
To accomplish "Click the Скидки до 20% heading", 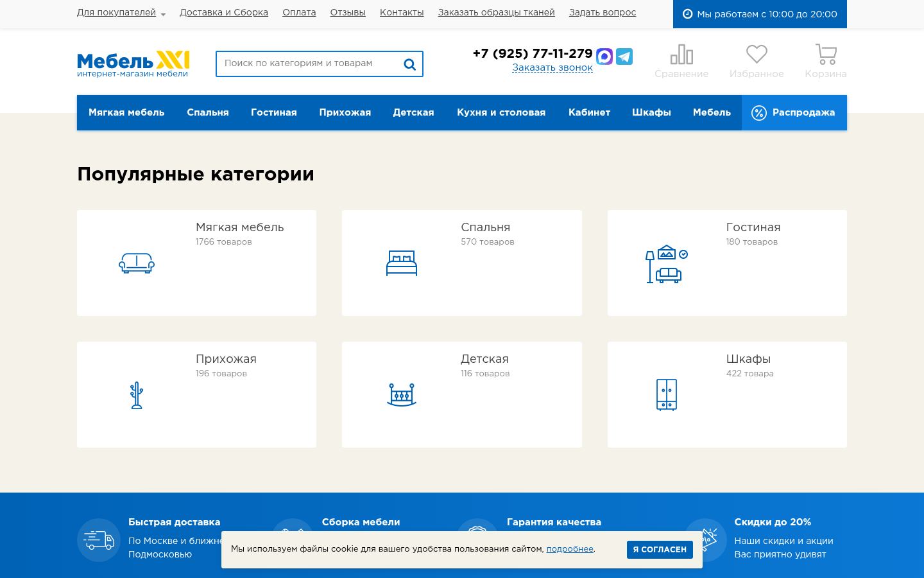I will pos(773,522).
